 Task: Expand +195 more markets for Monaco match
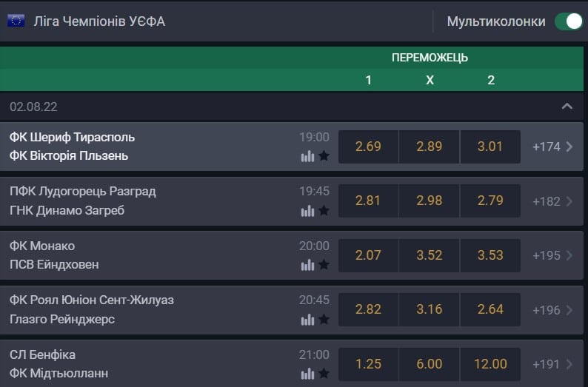552,255
